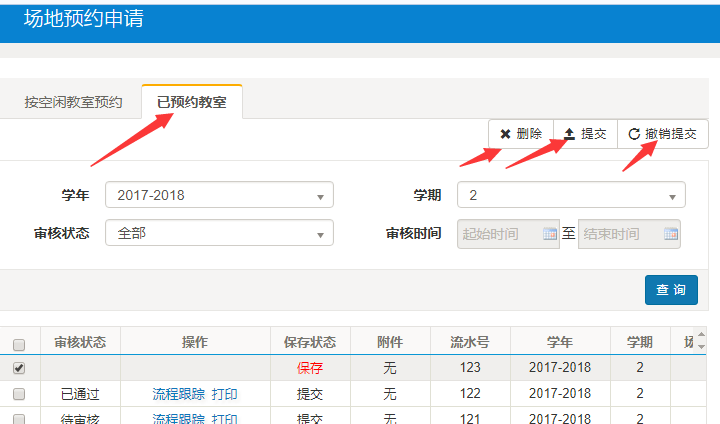Click the 流水号 column header

pos(470,342)
